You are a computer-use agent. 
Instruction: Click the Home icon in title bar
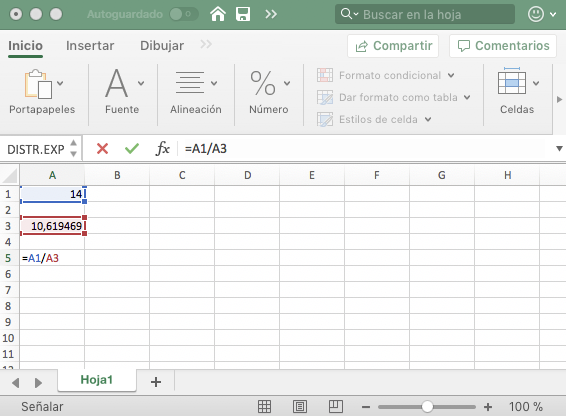(x=218, y=14)
